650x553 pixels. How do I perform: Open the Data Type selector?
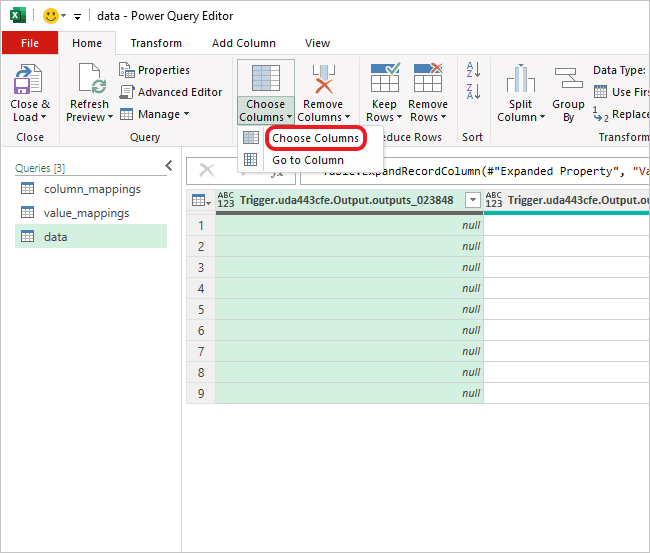pos(621,70)
